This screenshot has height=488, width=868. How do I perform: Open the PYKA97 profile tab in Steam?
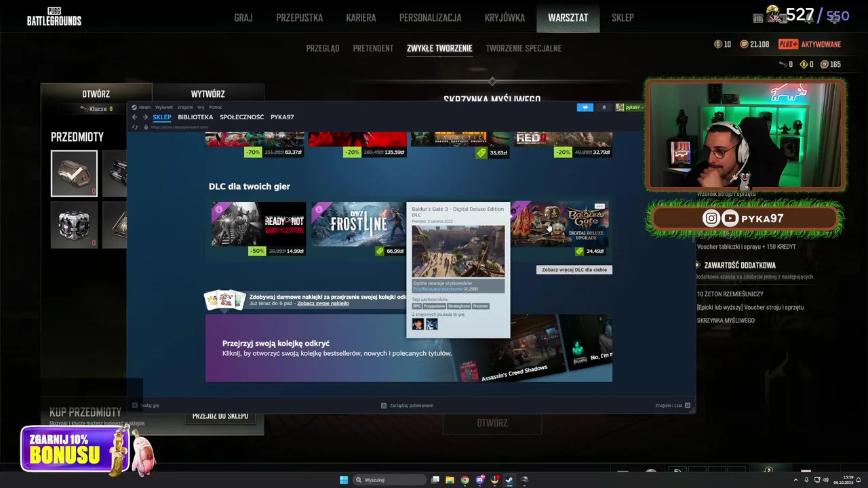pyautogui.click(x=282, y=117)
